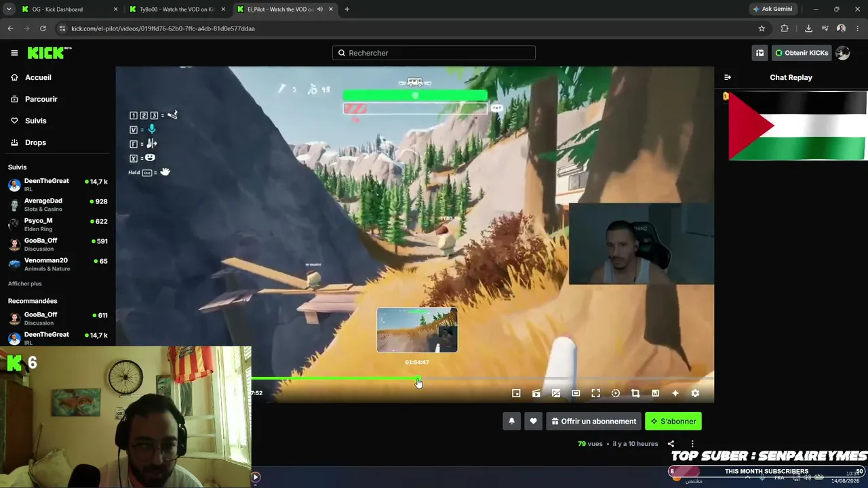
Task: Open DeenTheGreat channel in the Suivis list
Action: 58,184
